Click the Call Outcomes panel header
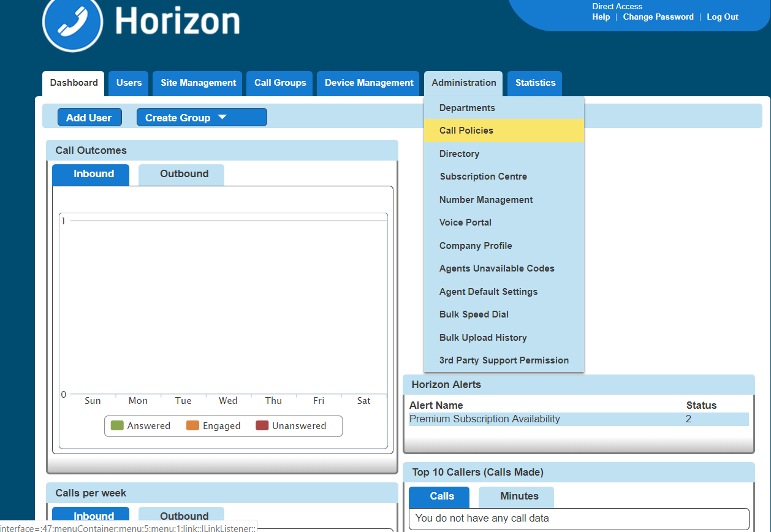 (222, 151)
